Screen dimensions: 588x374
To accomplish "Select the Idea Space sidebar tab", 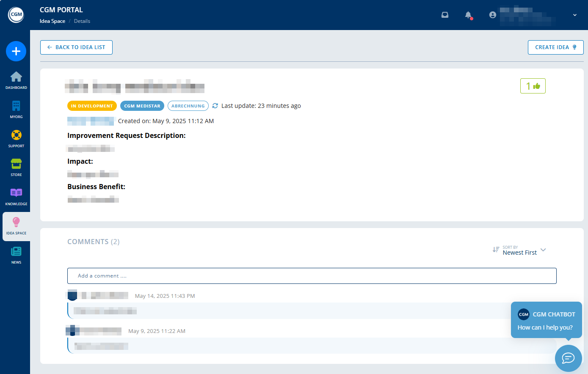I will coord(16,226).
